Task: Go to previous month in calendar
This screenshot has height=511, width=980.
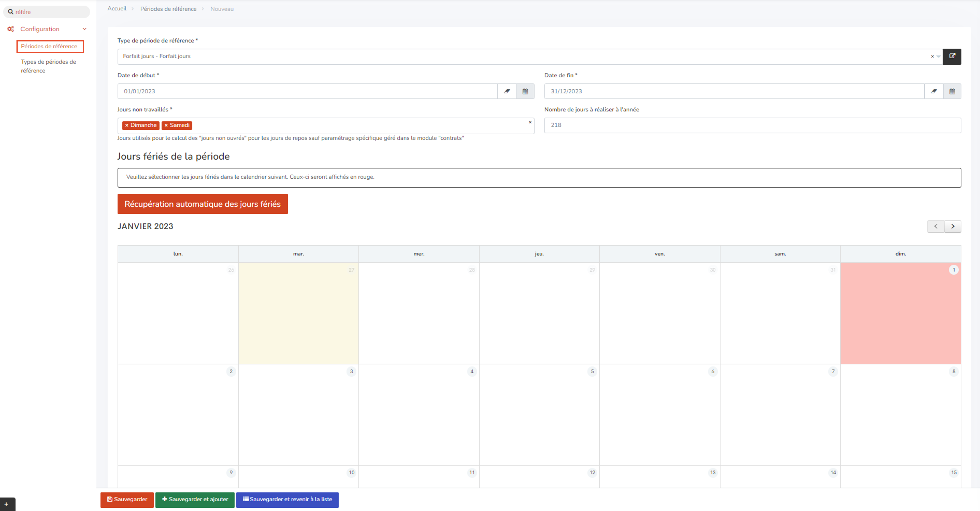Action: pyautogui.click(x=935, y=227)
